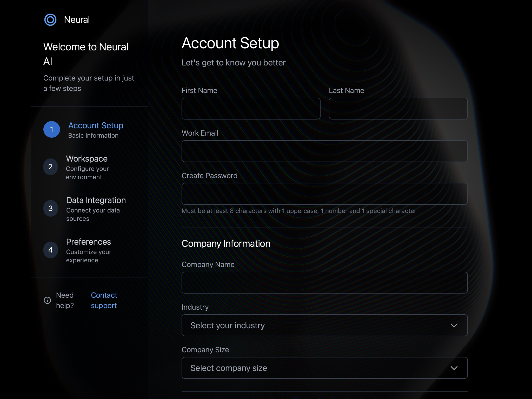This screenshot has height=399, width=532.
Task: Click the Neural logo icon
Action: click(51, 20)
